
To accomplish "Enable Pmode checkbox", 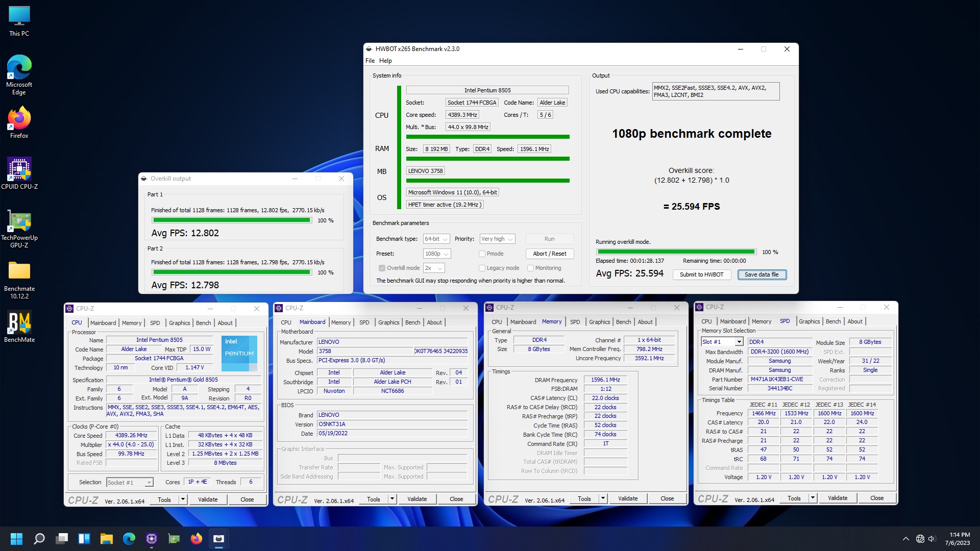I will pyautogui.click(x=482, y=254).
